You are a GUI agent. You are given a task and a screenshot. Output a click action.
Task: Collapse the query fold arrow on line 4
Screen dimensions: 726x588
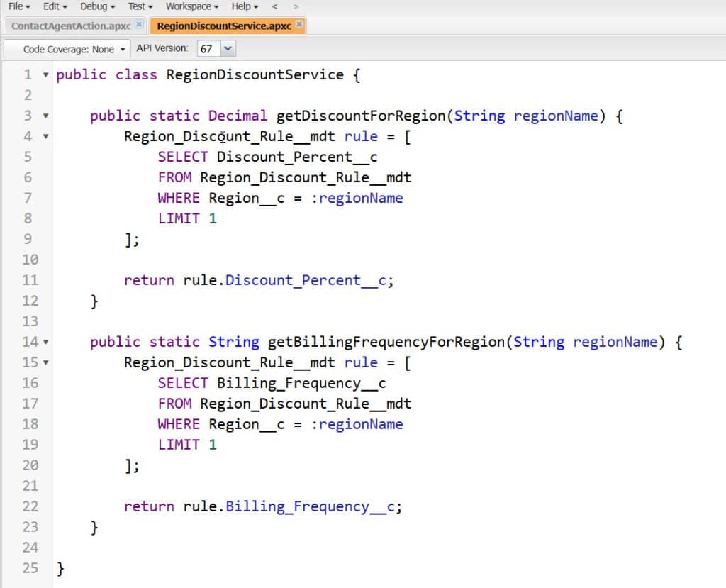tap(45, 136)
